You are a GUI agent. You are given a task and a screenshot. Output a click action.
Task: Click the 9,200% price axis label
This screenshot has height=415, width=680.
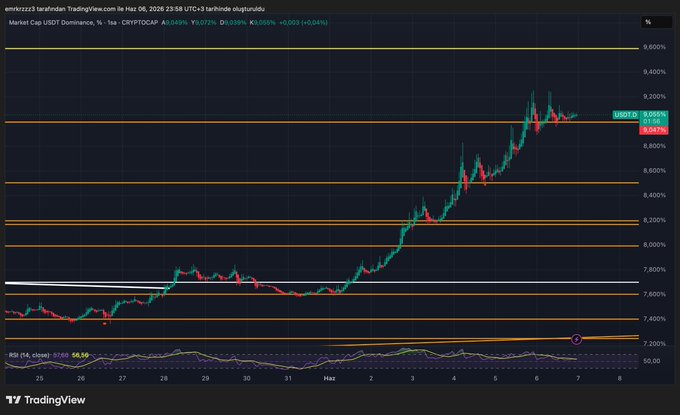[x=654, y=96]
